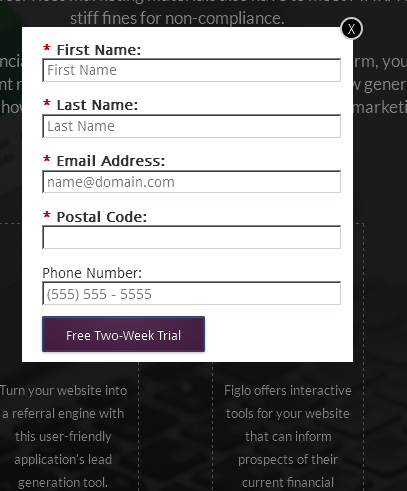Click the 'Last Name:' label text
Screen dimensions: 407x491
point(97,105)
